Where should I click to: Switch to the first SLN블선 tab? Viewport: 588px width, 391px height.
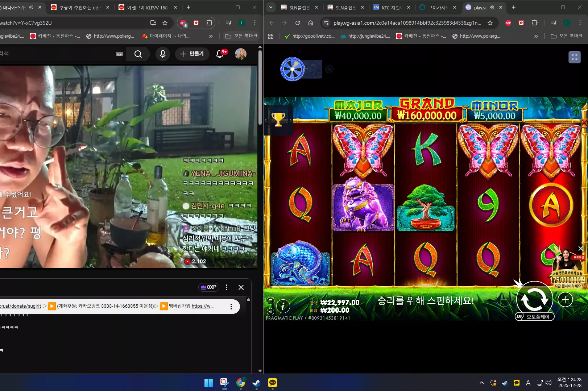pyautogui.click(x=299, y=7)
